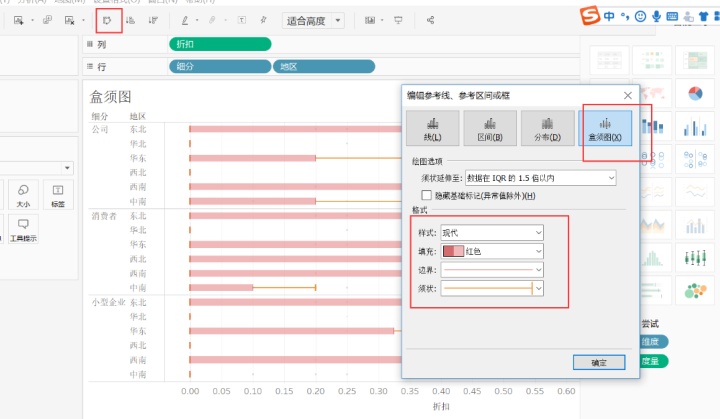Open the Sogou soft keyboard icon

tap(672, 17)
